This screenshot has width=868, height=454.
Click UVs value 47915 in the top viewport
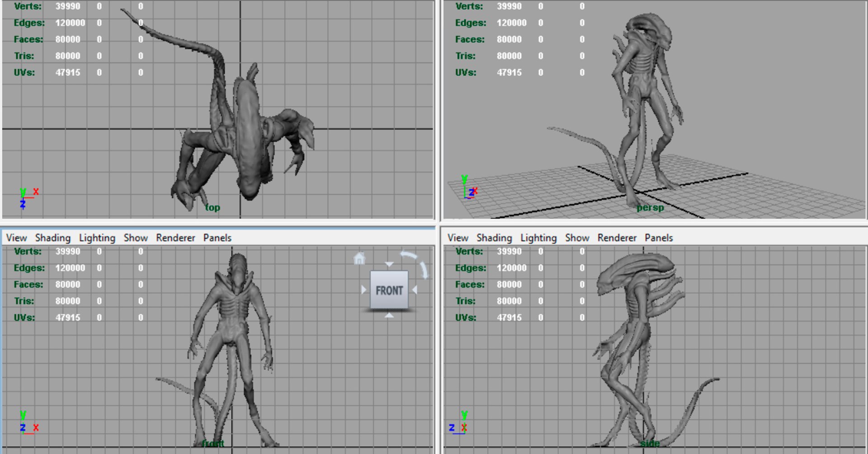click(x=68, y=73)
